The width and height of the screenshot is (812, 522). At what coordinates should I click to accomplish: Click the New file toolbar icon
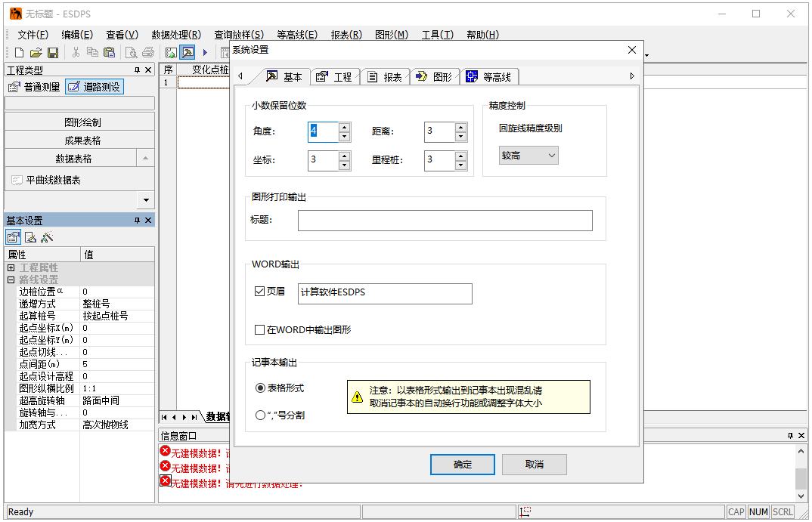19,52
